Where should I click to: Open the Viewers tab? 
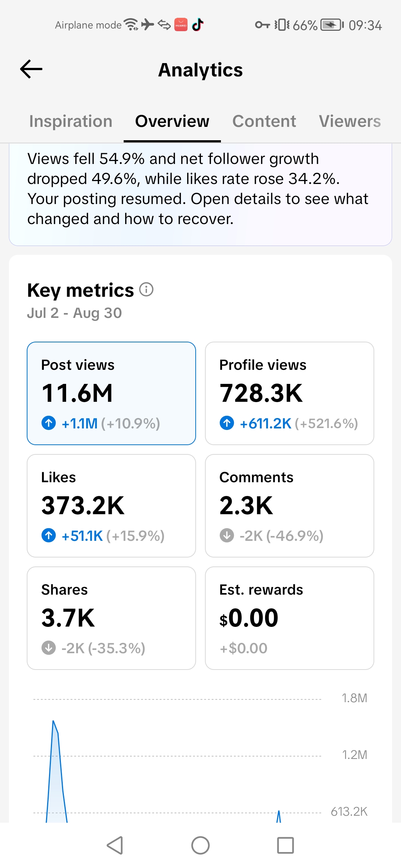[x=350, y=121]
